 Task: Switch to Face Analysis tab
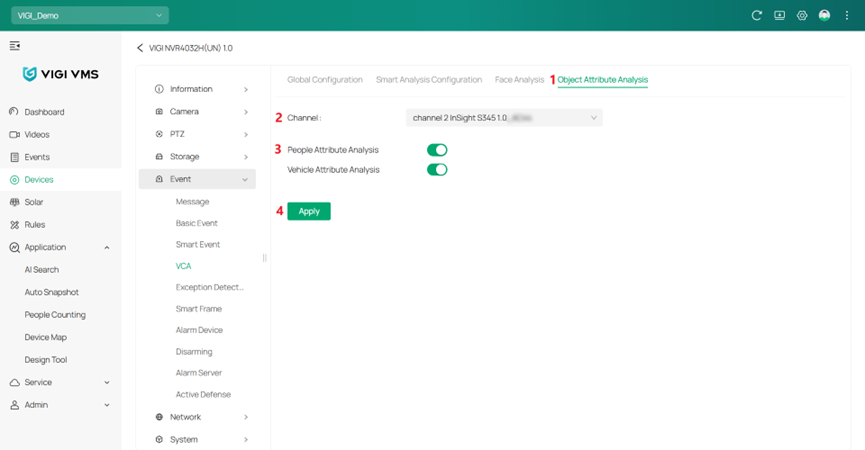click(x=519, y=80)
